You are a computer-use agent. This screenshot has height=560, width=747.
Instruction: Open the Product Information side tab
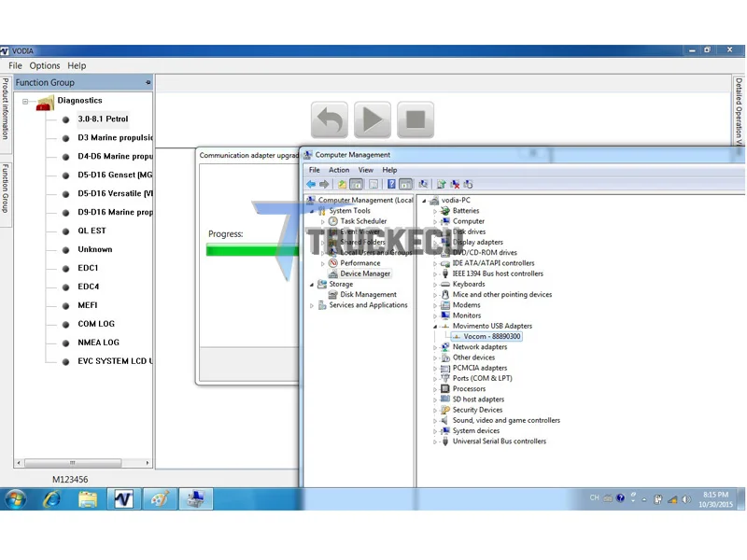[6, 109]
